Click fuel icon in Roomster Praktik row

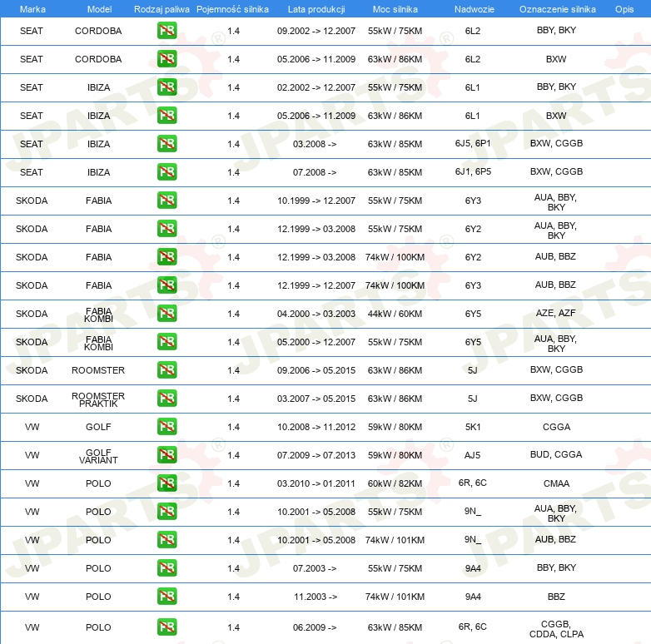(166, 398)
